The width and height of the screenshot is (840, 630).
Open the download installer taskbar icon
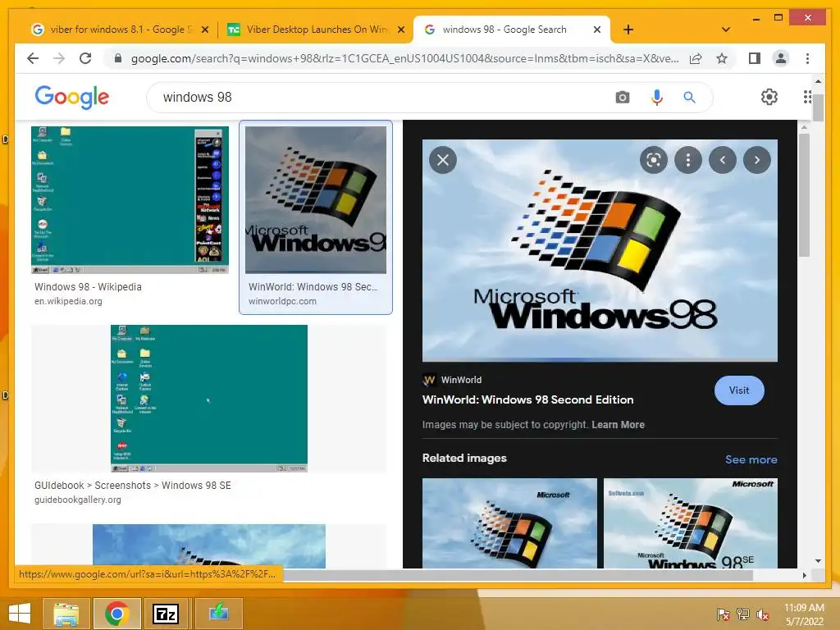tap(218, 614)
